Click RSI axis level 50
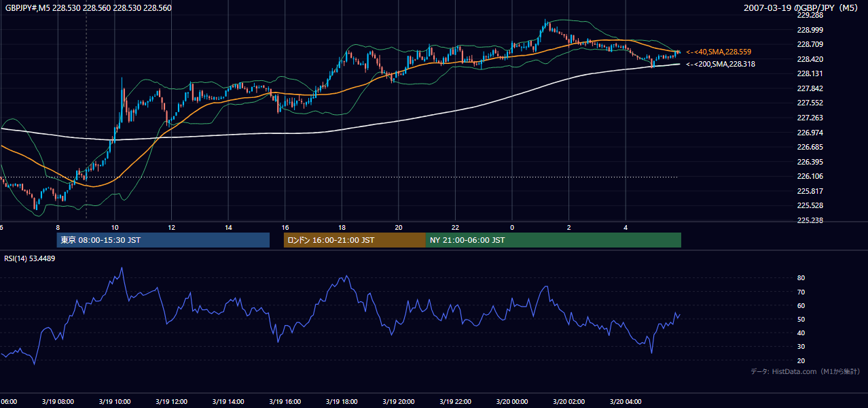 tap(801, 319)
